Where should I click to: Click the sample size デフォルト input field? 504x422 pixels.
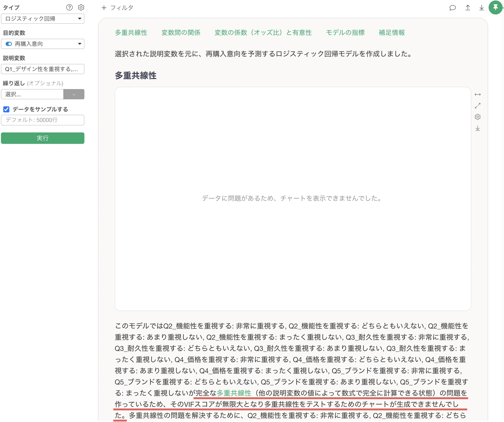(43, 120)
